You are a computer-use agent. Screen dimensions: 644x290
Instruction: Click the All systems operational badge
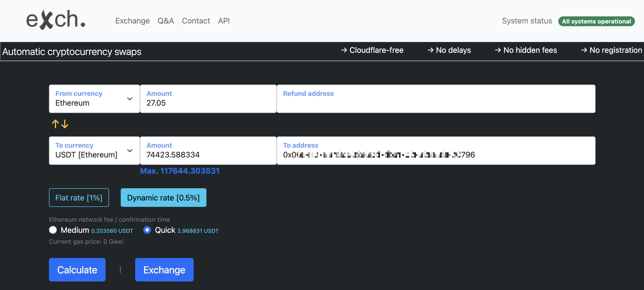coord(596,21)
